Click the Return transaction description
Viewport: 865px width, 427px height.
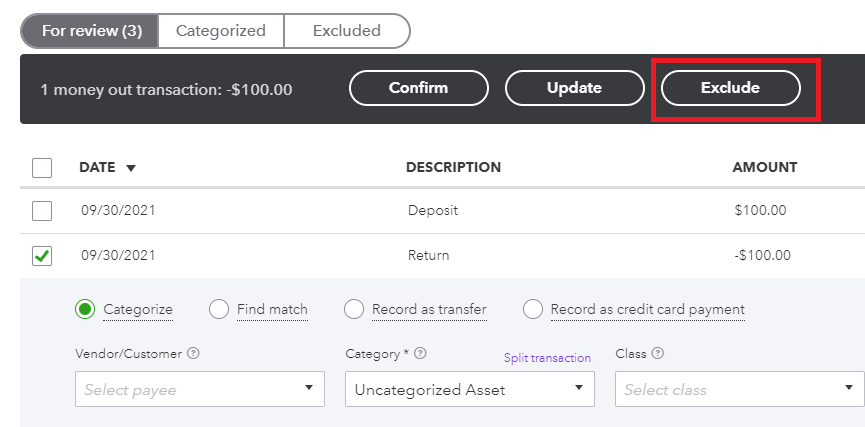click(429, 255)
